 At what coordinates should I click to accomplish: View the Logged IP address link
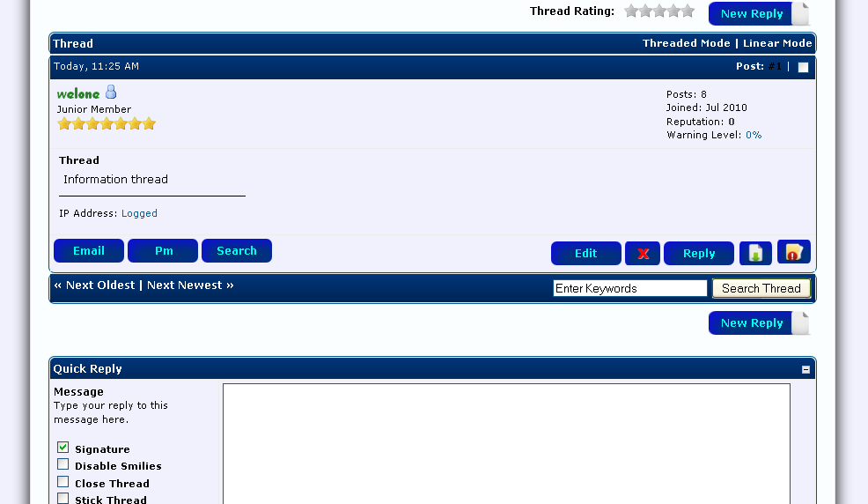pyautogui.click(x=139, y=213)
